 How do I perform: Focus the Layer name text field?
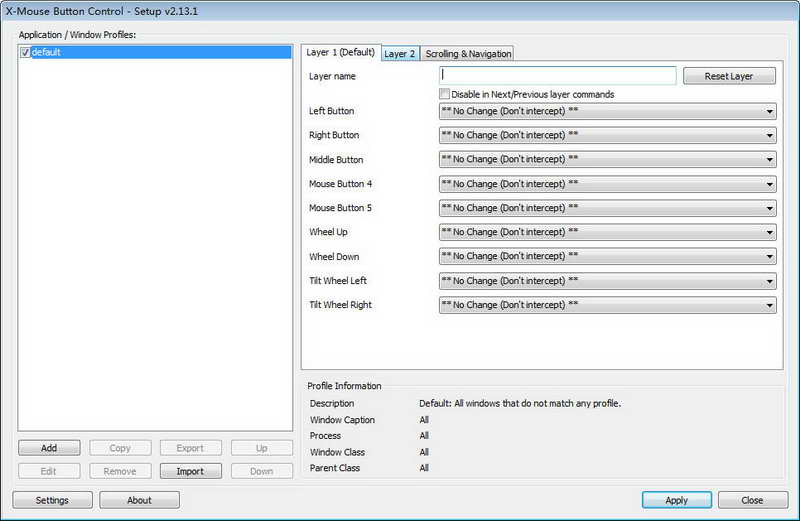[x=558, y=76]
